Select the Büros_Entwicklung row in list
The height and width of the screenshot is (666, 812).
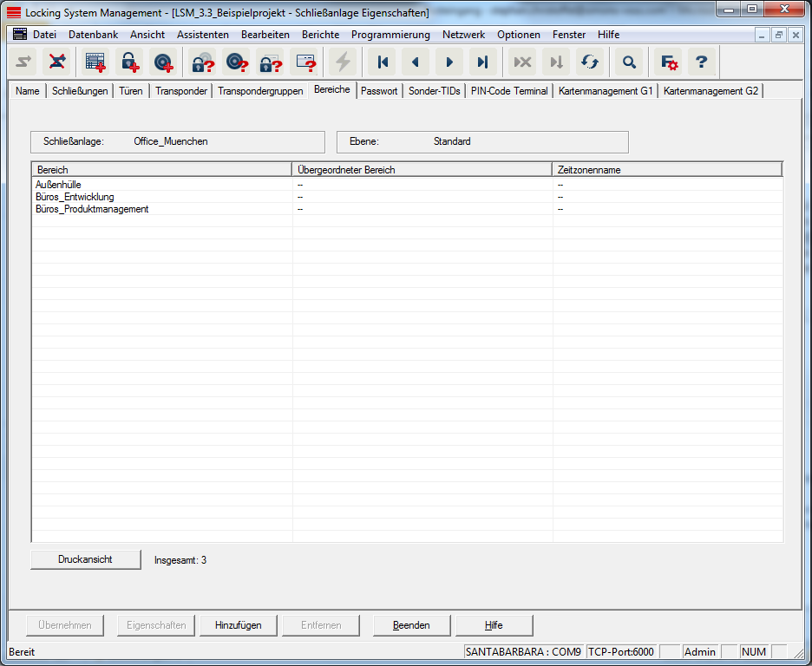tap(75, 197)
